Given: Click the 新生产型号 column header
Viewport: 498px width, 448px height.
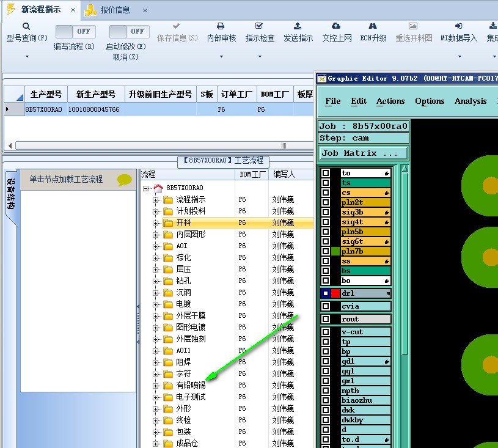Looking at the screenshot, I should [96, 94].
